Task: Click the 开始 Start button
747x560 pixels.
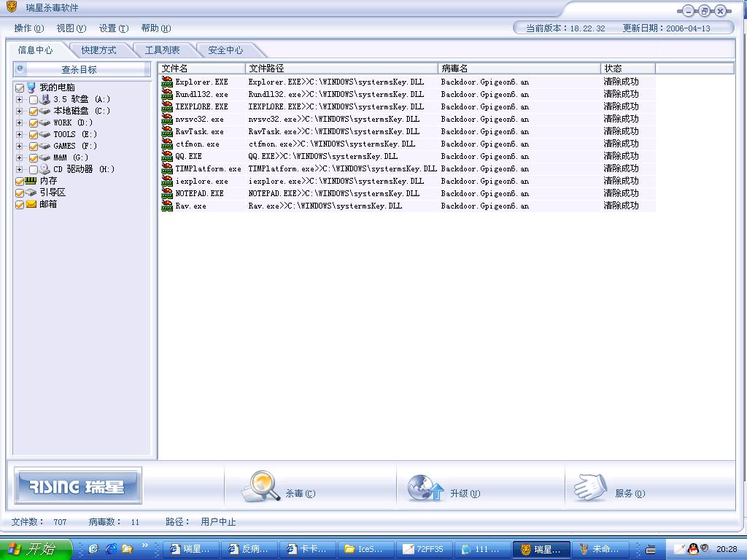Action: coord(36,549)
